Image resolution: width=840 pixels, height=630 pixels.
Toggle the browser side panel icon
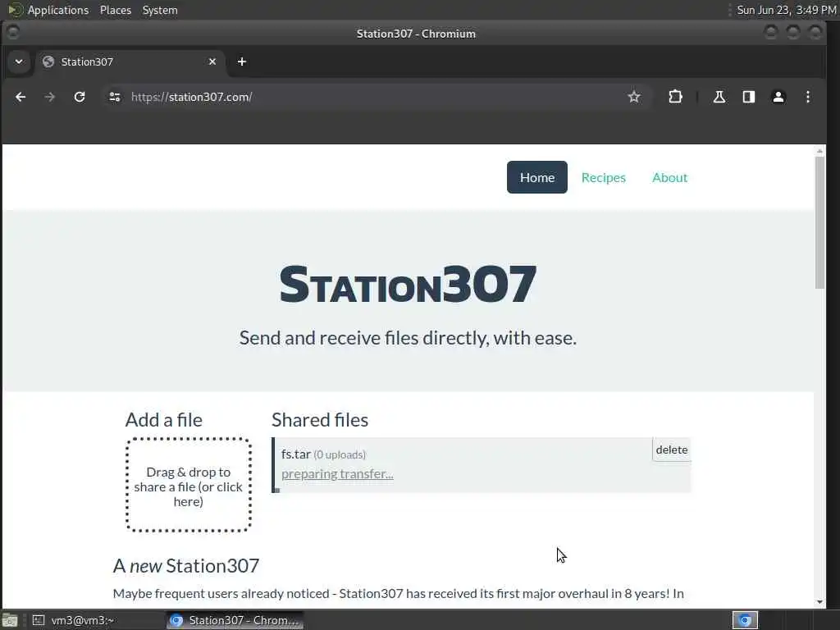point(748,97)
